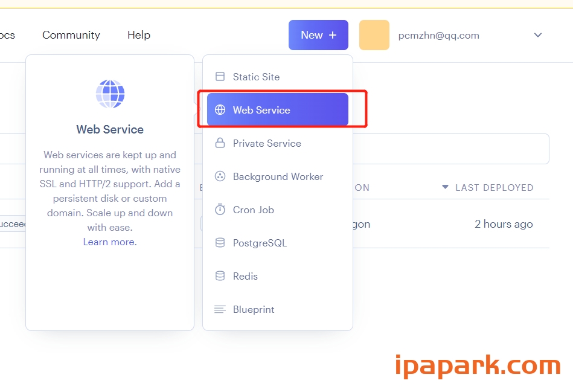Image resolution: width=573 pixels, height=392 pixels.
Task: Click the Background Worker gear icon
Action: (220, 176)
